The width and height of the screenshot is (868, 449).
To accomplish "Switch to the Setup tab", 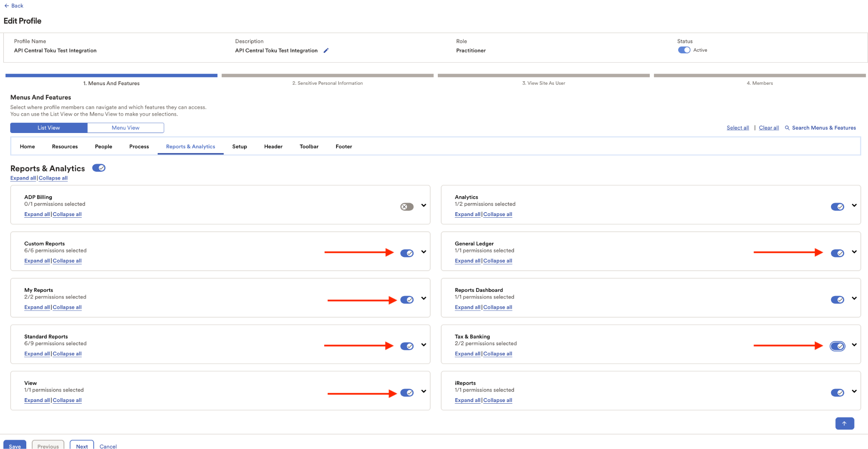I will tap(239, 147).
